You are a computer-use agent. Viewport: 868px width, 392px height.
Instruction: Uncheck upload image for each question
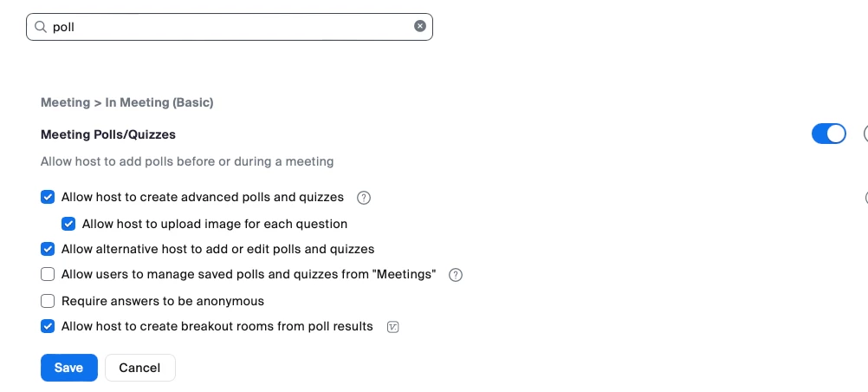(68, 224)
